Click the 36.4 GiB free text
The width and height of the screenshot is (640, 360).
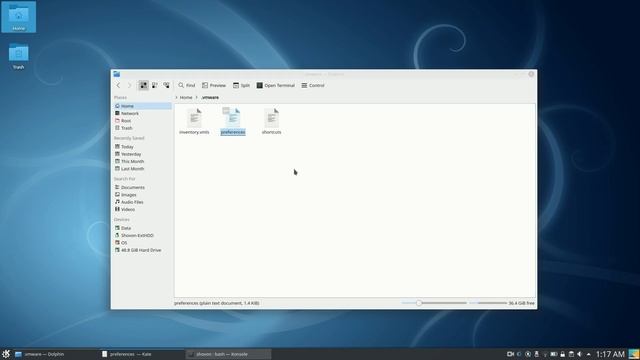(x=521, y=303)
